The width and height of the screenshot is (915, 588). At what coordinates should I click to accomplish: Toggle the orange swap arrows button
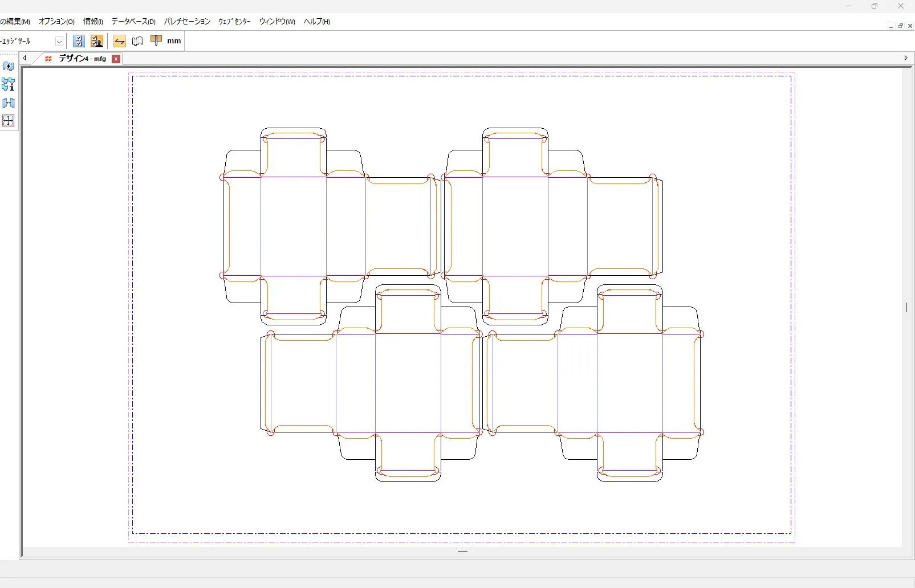119,41
